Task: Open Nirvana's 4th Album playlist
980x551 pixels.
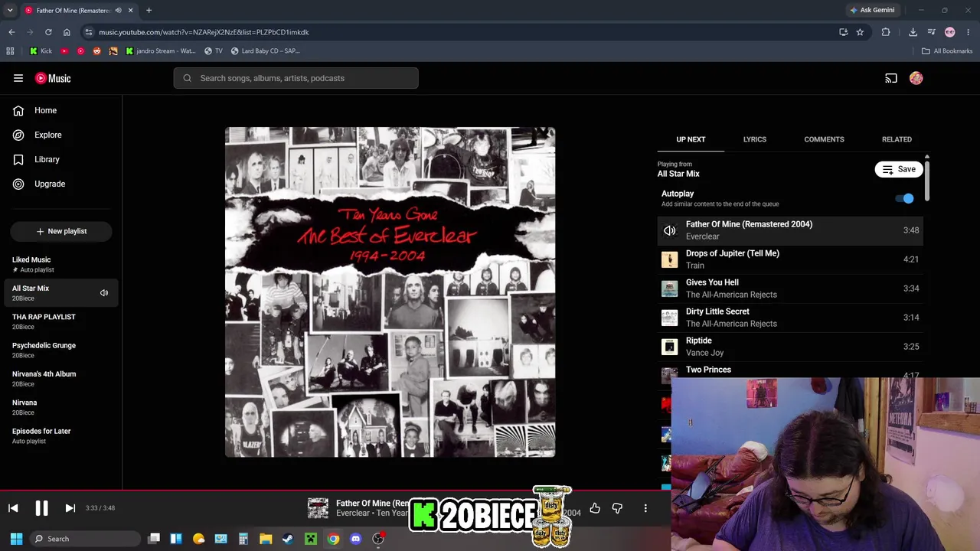Action: 61,378
